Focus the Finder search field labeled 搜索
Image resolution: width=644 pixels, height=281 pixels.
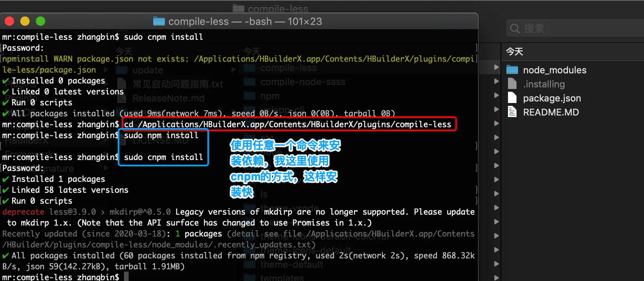point(575,28)
